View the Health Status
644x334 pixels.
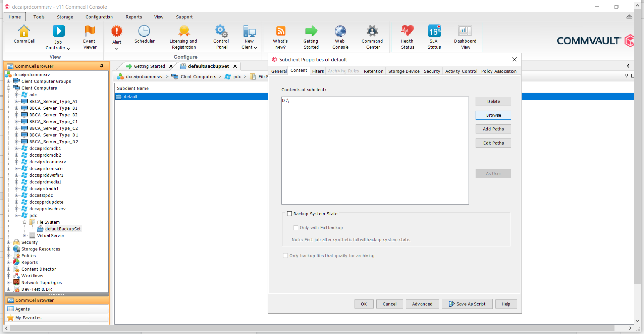(408, 37)
